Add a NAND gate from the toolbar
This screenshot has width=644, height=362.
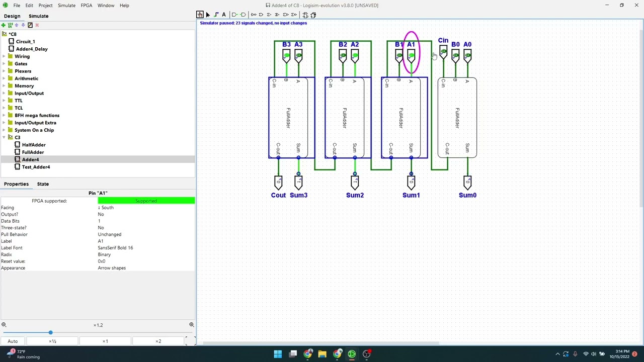(x=286, y=15)
